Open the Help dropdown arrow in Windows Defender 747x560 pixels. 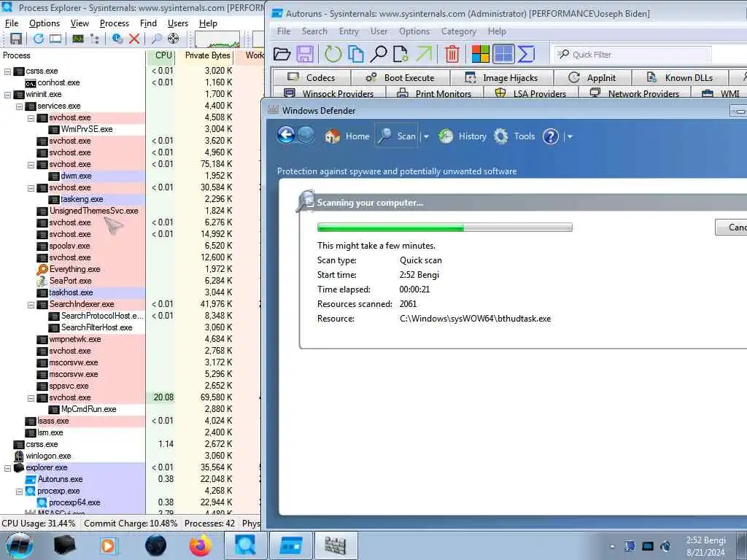coord(570,136)
